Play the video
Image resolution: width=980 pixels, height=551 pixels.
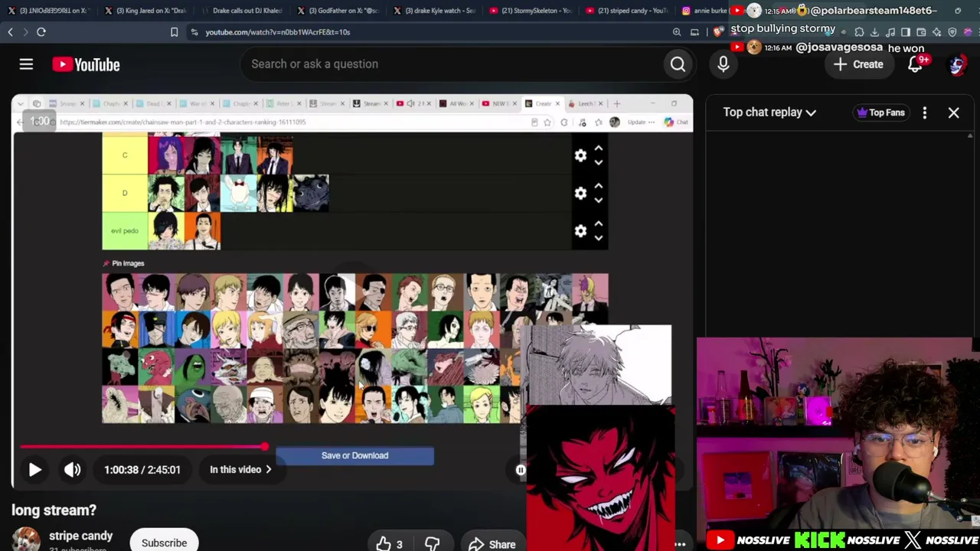tap(34, 470)
